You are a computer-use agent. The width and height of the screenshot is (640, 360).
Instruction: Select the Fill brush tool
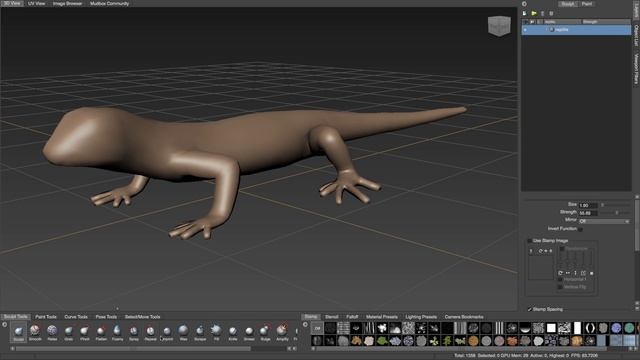(216, 331)
